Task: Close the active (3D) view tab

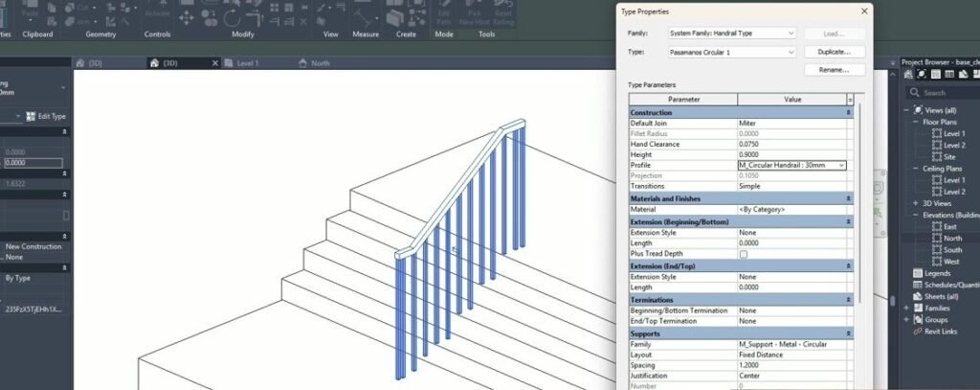Action: click(215, 63)
